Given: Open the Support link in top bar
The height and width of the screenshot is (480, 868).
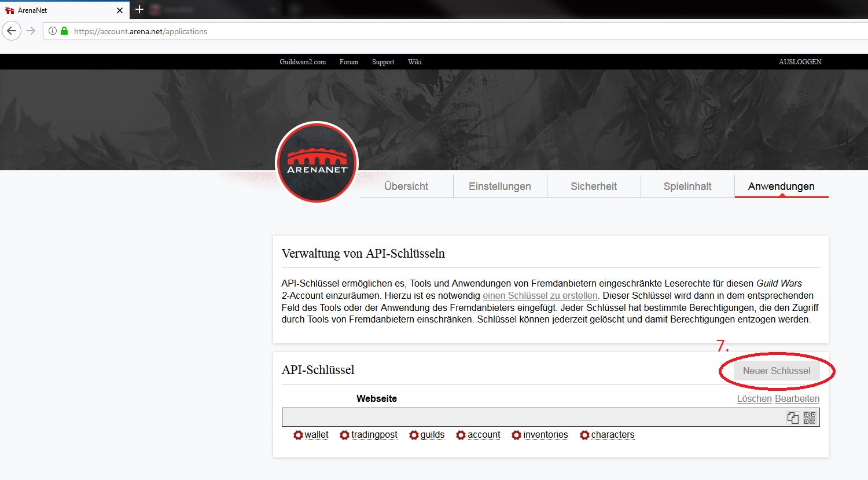Looking at the screenshot, I should (383, 62).
